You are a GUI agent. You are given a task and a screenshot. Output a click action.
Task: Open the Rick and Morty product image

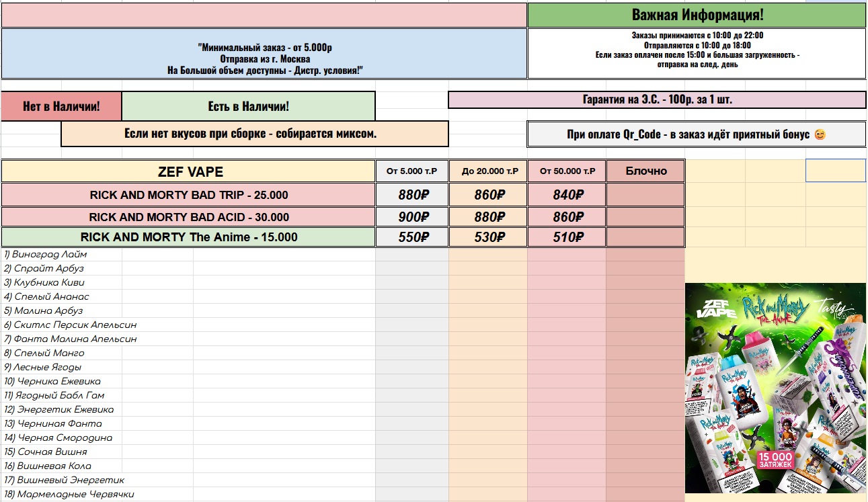(776, 388)
